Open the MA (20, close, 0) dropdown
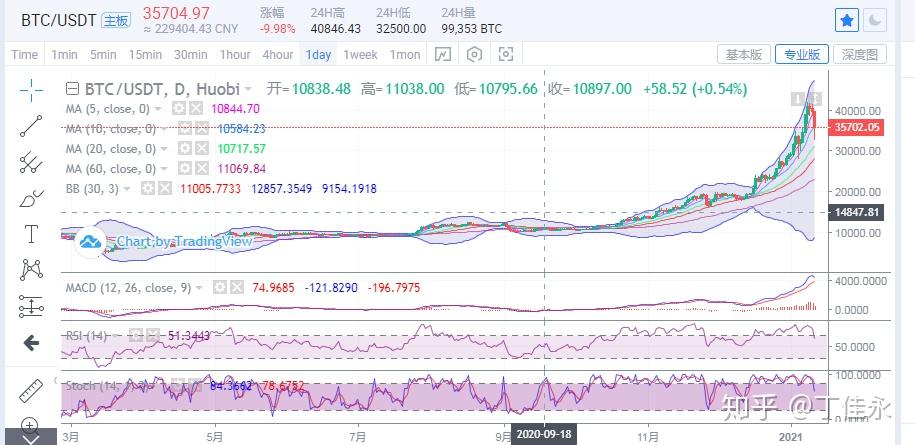Image resolution: width=915 pixels, height=445 pixels. [164, 149]
